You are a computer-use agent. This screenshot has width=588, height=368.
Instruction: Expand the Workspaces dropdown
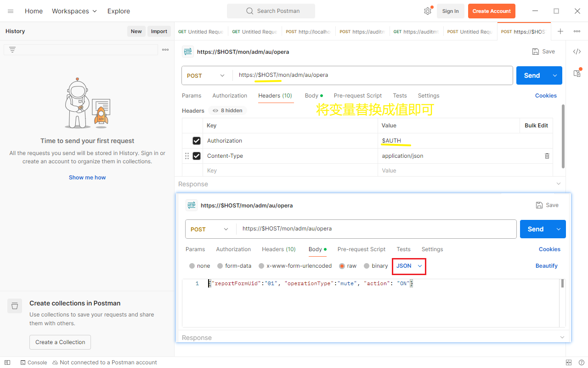(74, 11)
